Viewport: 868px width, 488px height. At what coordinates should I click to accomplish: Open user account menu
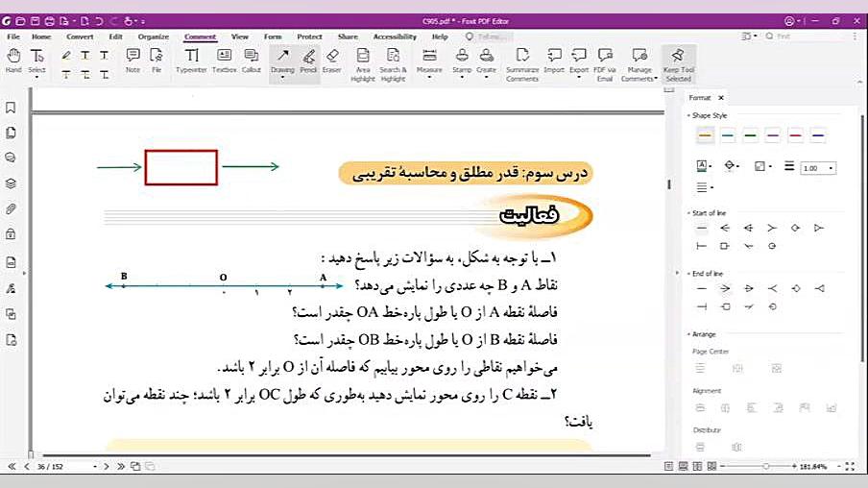tap(789, 21)
